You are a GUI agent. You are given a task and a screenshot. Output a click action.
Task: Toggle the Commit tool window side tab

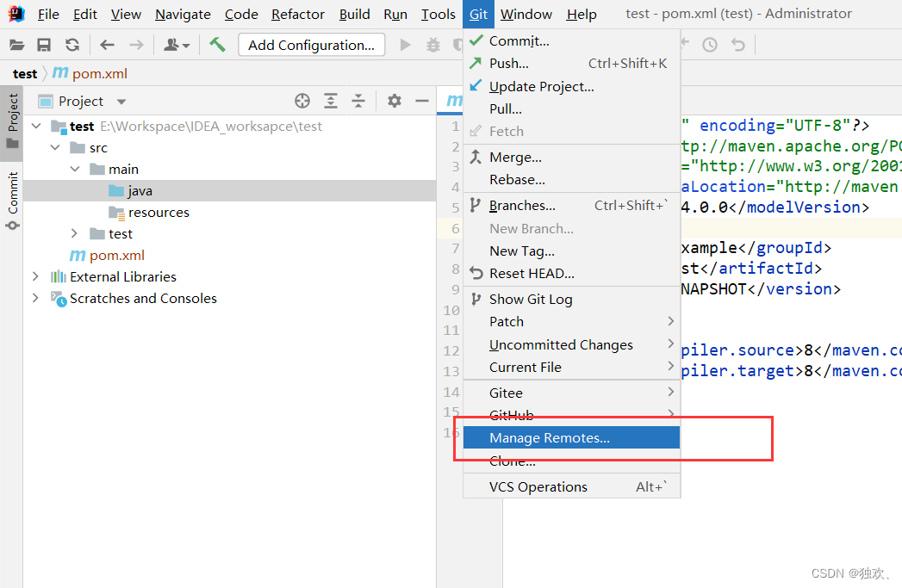click(12, 200)
